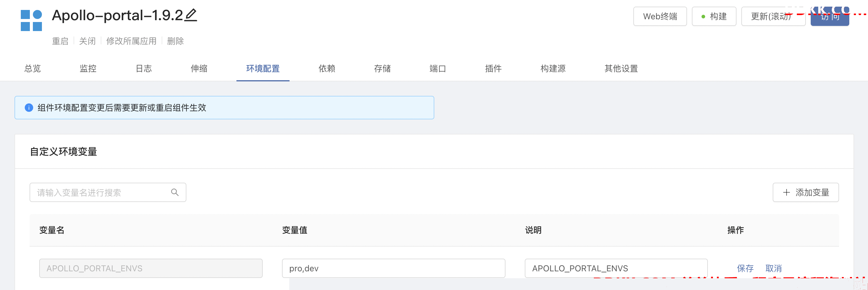Switch to the 总览 tab
This screenshot has width=868, height=290.
tap(33, 68)
